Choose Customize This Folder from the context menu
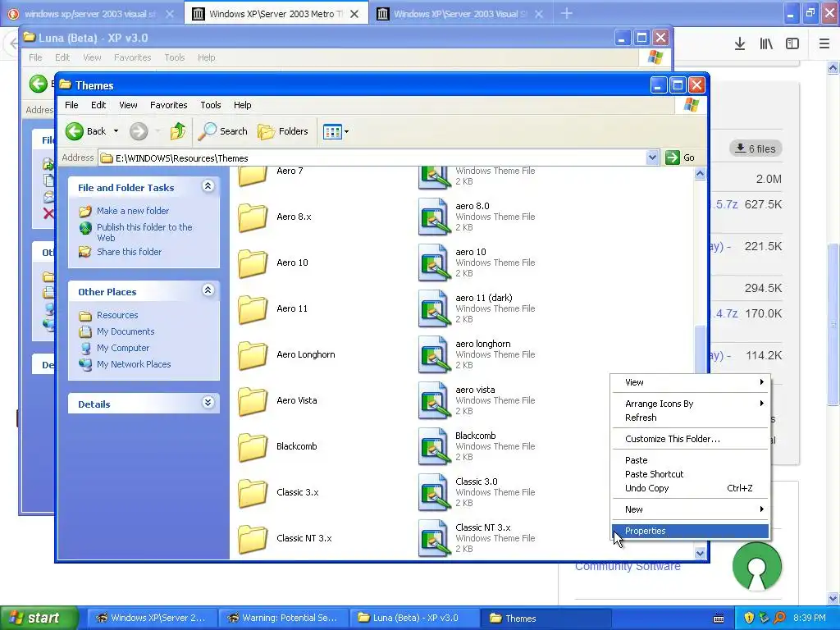Image resolution: width=840 pixels, height=630 pixels. [x=690, y=439]
